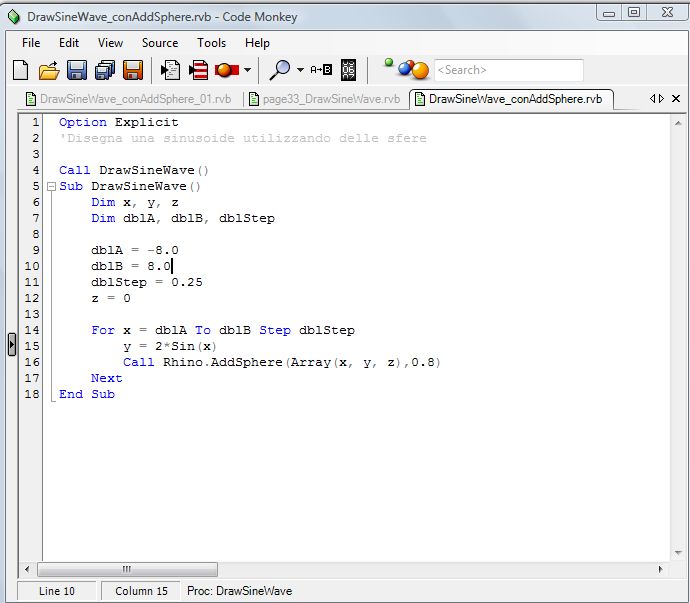Click the left side panel expand handle
The width and height of the screenshot is (690, 603).
[x=11, y=345]
